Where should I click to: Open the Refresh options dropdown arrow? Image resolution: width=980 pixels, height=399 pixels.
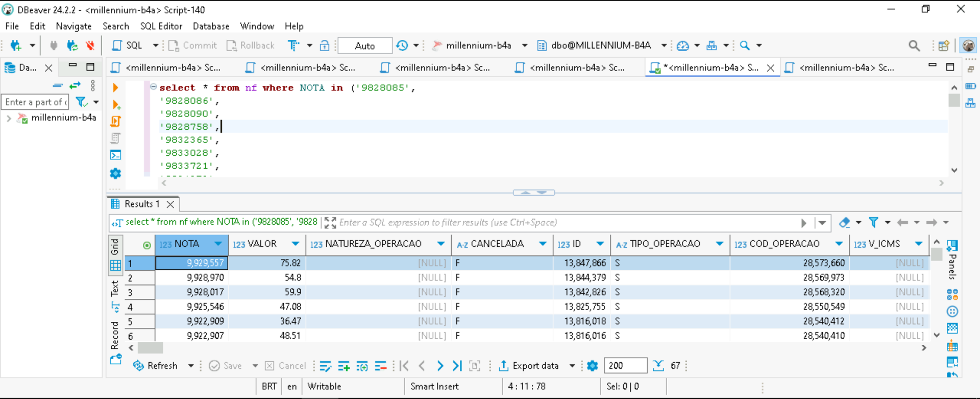[191, 366]
